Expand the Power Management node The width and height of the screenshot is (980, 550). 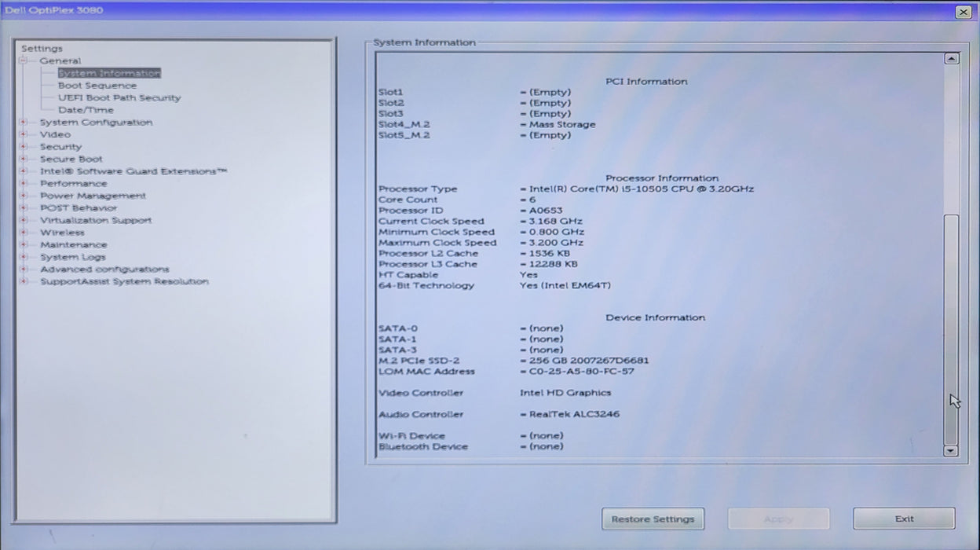tap(24, 196)
